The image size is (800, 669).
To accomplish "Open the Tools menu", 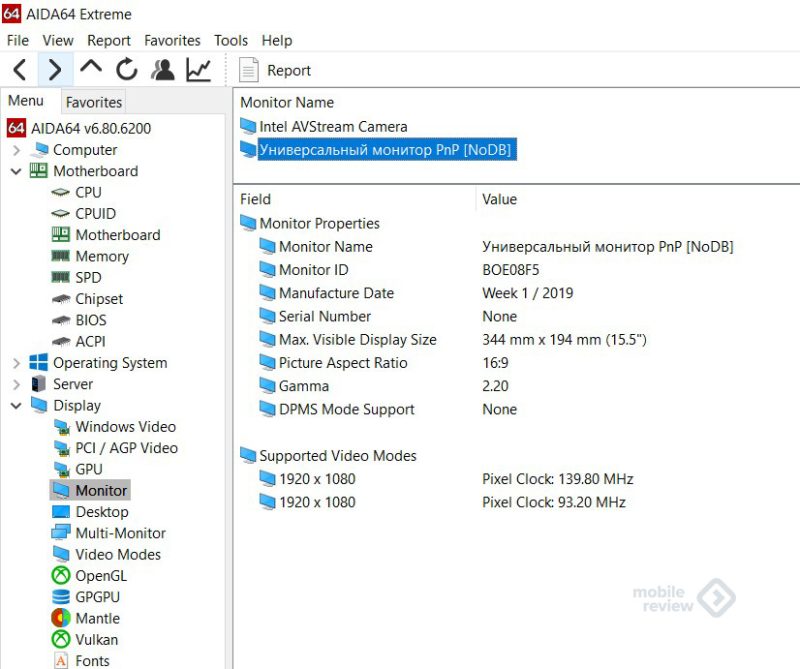I will point(231,40).
